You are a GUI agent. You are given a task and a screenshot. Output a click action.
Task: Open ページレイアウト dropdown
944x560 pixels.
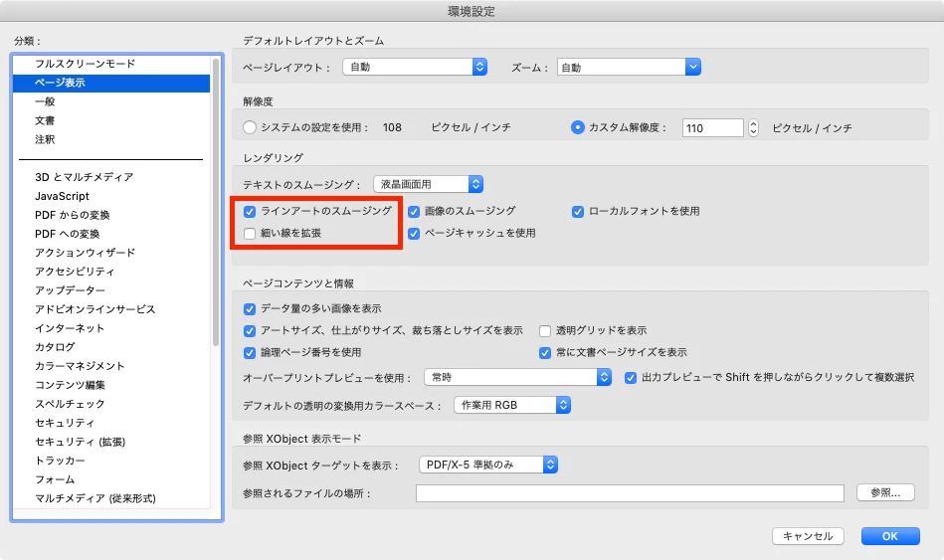pyautogui.click(x=415, y=67)
